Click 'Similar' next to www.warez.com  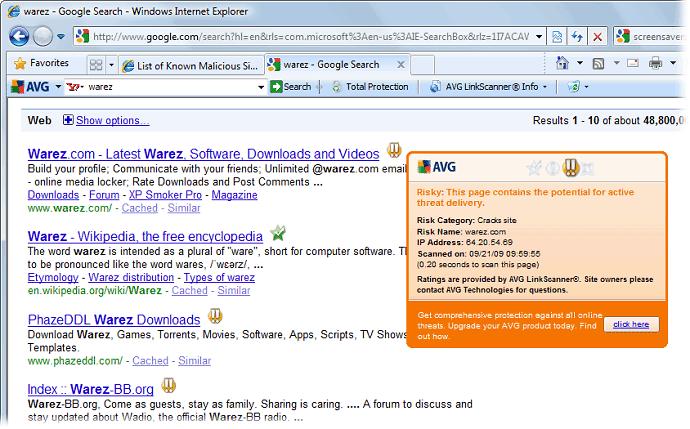tap(184, 208)
